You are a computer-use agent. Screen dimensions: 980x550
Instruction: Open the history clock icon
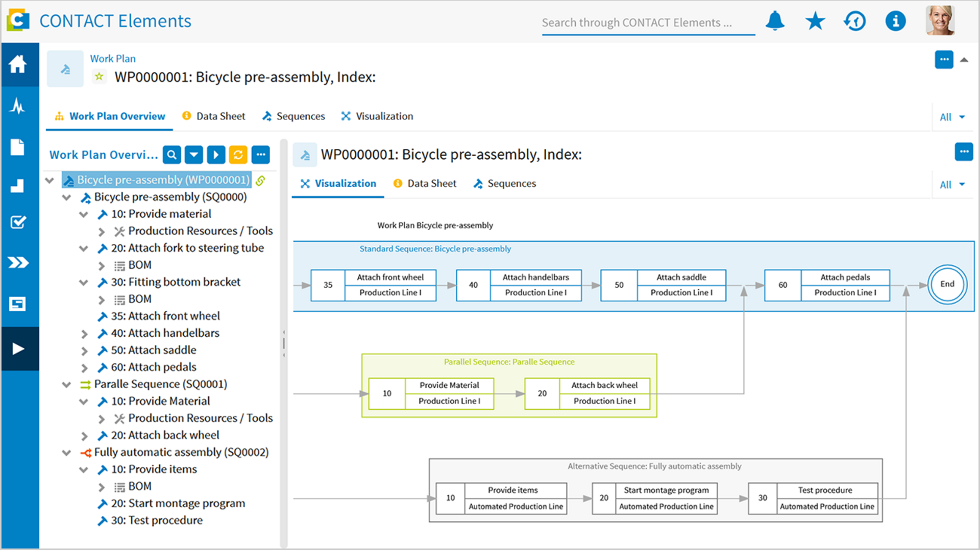[x=855, y=21]
